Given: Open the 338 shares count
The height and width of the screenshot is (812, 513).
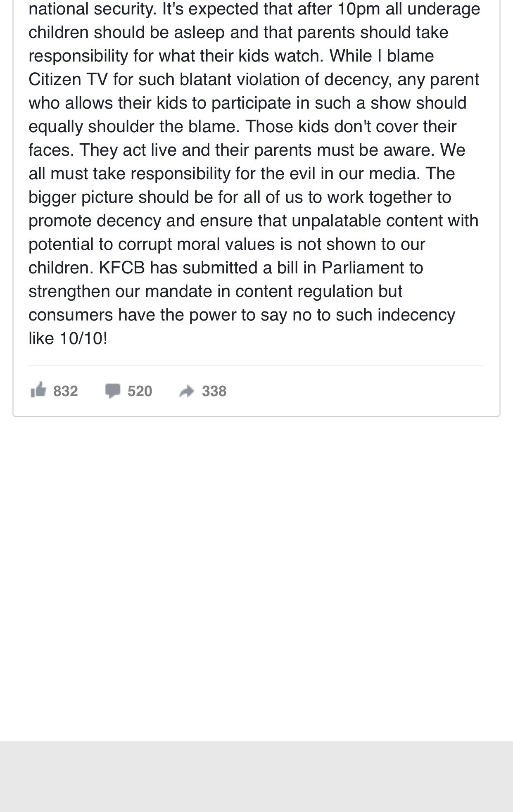Looking at the screenshot, I should pyautogui.click(x=214, y=391).
